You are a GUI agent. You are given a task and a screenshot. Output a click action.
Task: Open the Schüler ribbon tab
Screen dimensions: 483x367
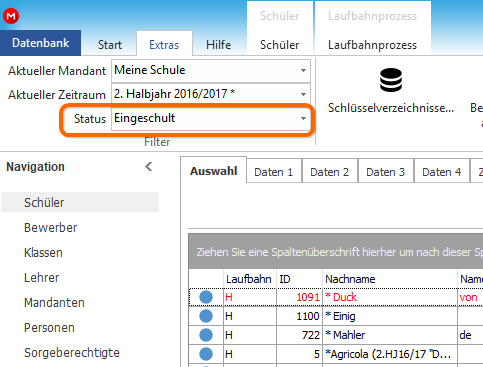(279, 45)
